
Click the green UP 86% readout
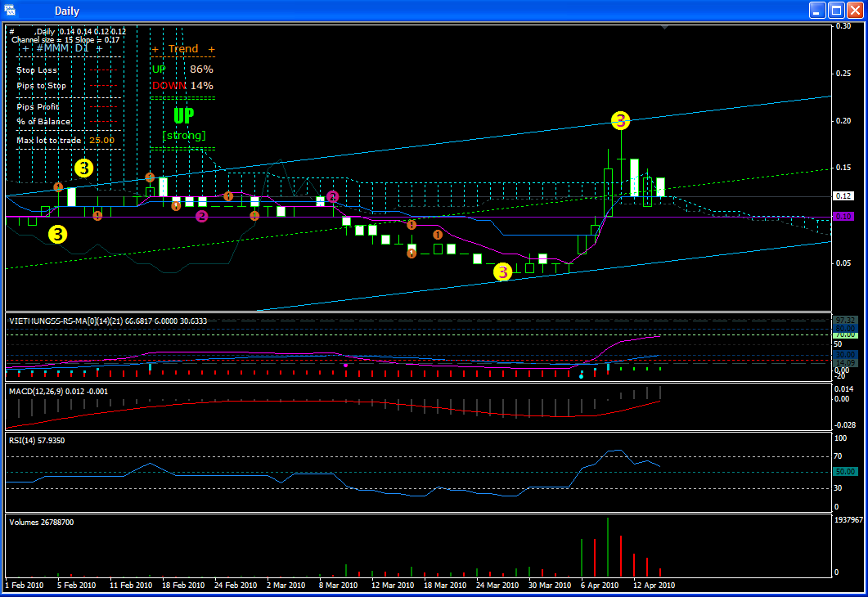tap(182, 70)
